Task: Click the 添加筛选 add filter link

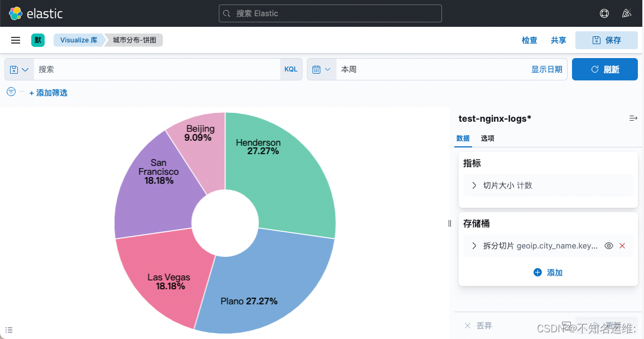Action: (x=53, y=92)
